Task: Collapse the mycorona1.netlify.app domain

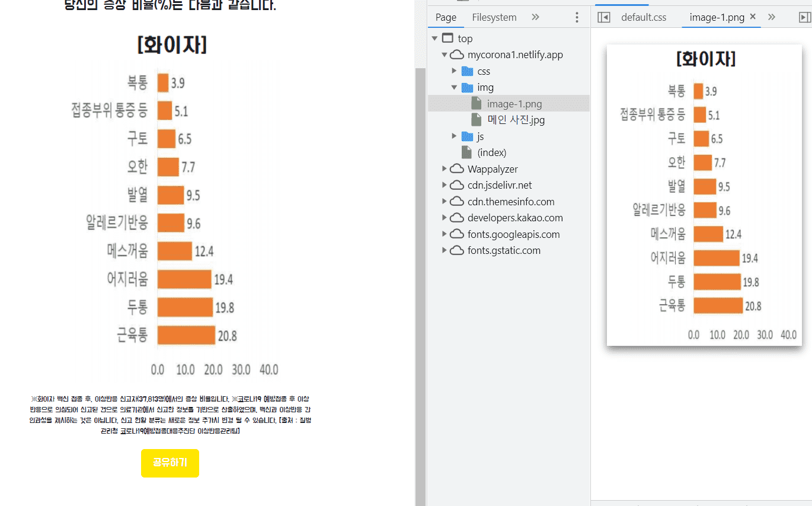Action: [x=444, y=55]
